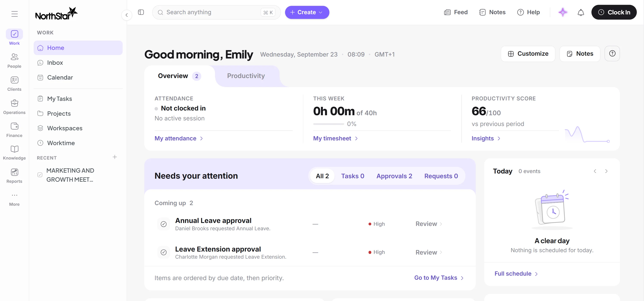
Task: Open My attendance link
Action: (x=179, y=138)
